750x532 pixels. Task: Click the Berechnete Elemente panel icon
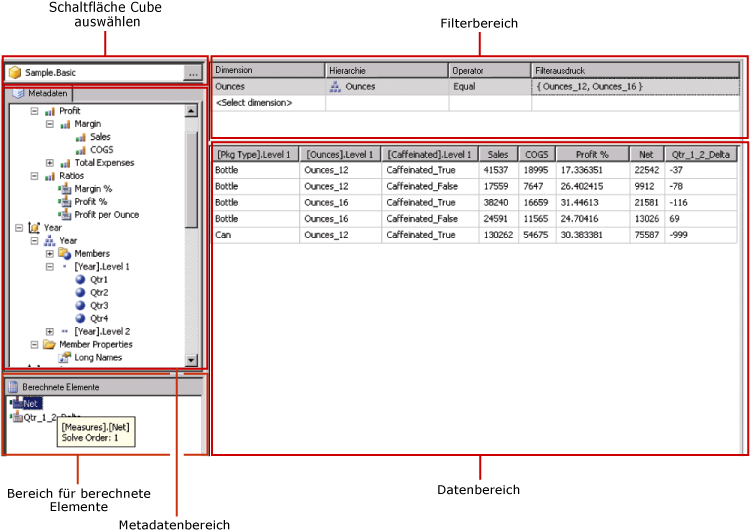click(13, 387)
